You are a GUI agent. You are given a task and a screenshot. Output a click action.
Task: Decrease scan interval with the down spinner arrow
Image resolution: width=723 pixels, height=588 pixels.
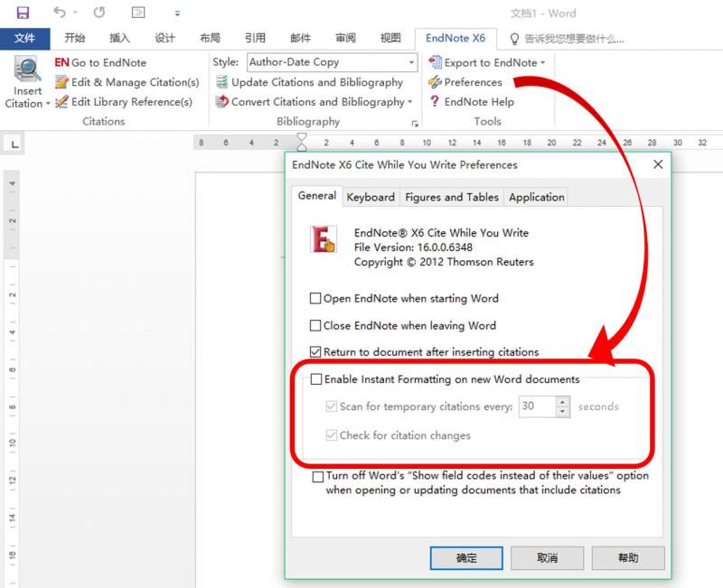pos(562,412)
